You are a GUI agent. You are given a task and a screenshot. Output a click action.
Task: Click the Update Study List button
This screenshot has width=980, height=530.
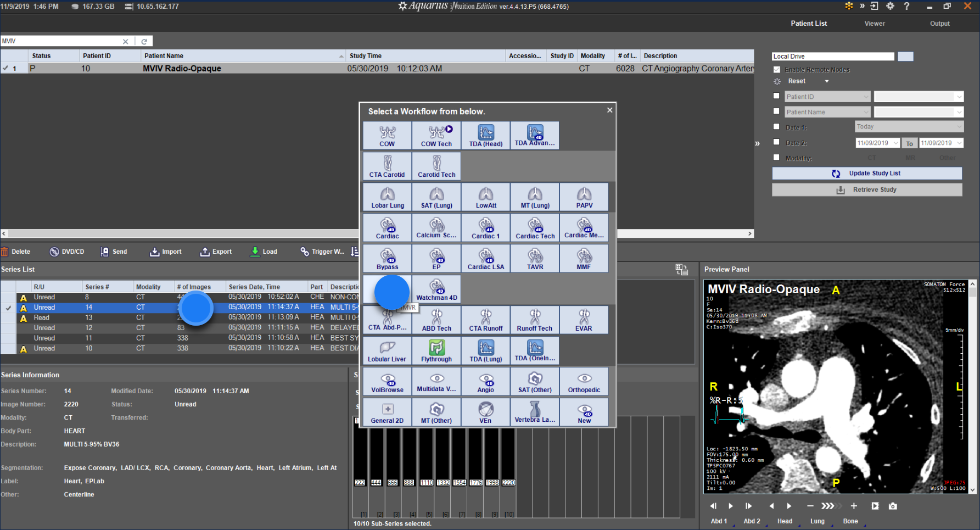point(867,174)
